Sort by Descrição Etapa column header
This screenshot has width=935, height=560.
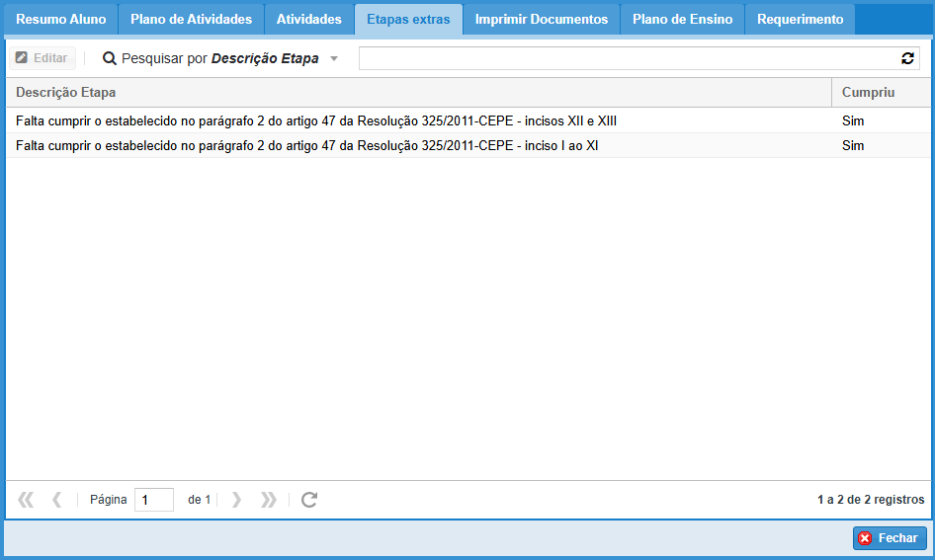66,92
